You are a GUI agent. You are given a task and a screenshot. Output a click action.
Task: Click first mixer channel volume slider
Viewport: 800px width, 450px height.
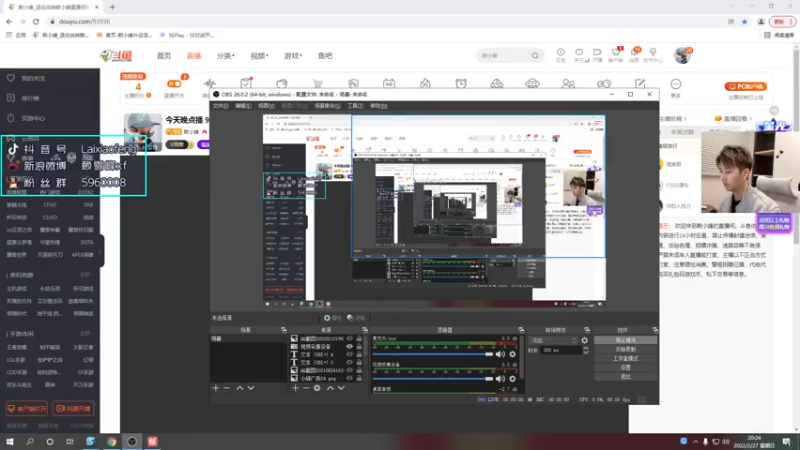(433, 354)
